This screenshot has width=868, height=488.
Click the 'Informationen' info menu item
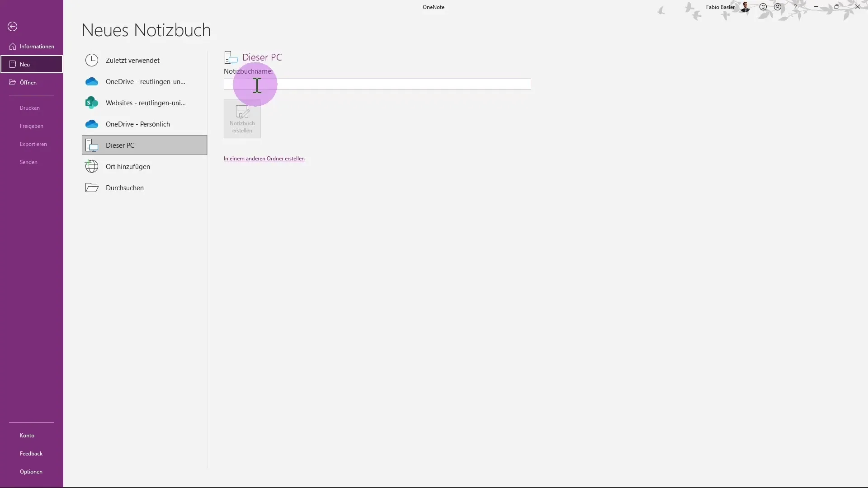pyautogui.click(x=37, y=46)
